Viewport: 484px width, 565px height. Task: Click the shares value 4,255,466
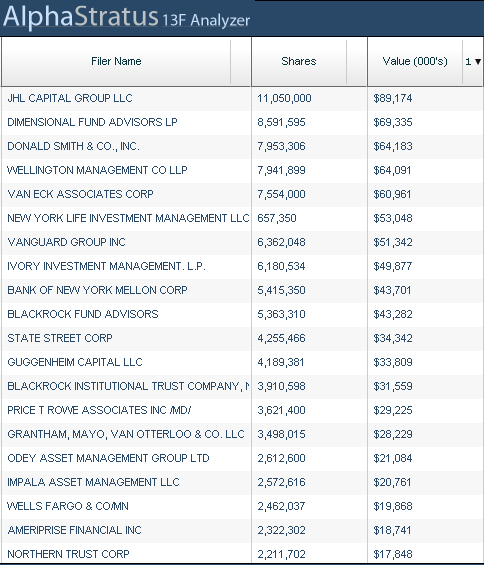pos(281,338)
